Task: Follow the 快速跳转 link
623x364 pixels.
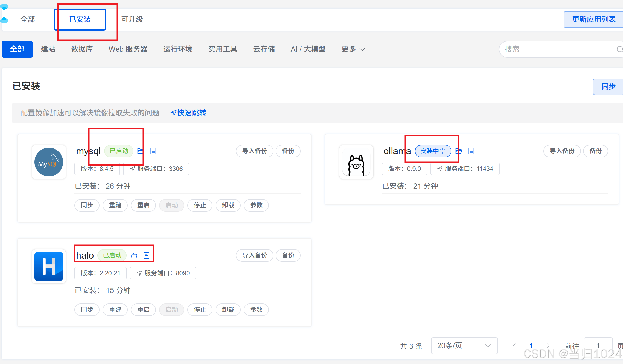Action: [188, 113]
